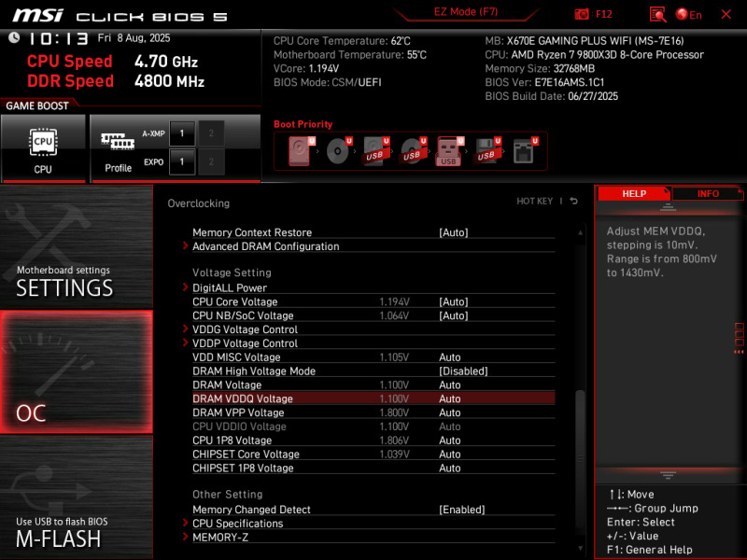Click scroll-up arrow of settings list
The height and width of the screenshot is (560, 747).
pyautogui.click(x=580, y=232)
